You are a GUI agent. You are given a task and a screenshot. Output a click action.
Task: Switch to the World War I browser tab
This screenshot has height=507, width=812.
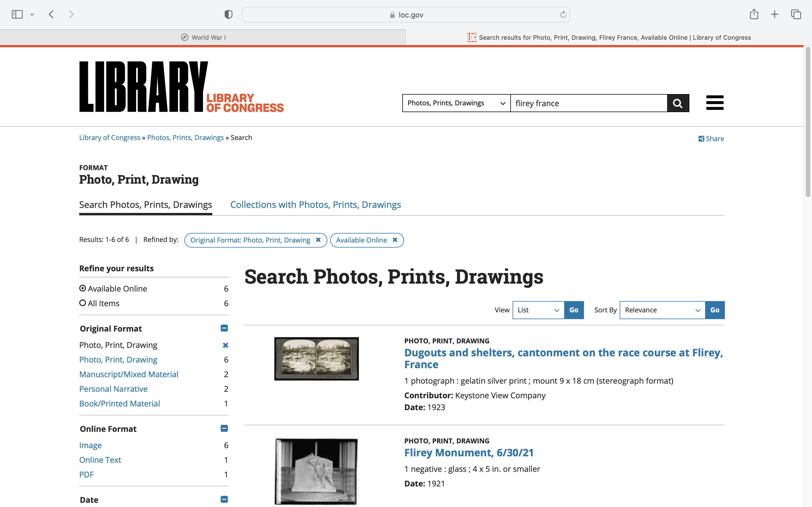[x=203, y=37]
